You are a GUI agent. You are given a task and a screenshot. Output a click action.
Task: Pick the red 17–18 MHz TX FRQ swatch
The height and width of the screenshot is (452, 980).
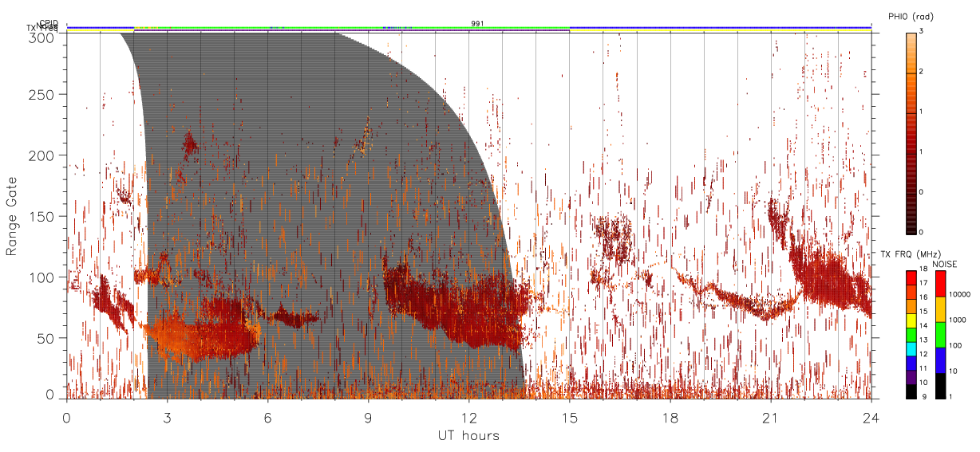(911, 277)
